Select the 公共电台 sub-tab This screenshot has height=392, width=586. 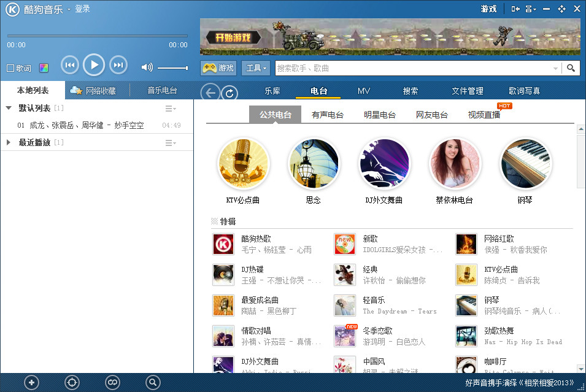click(275, 115)
